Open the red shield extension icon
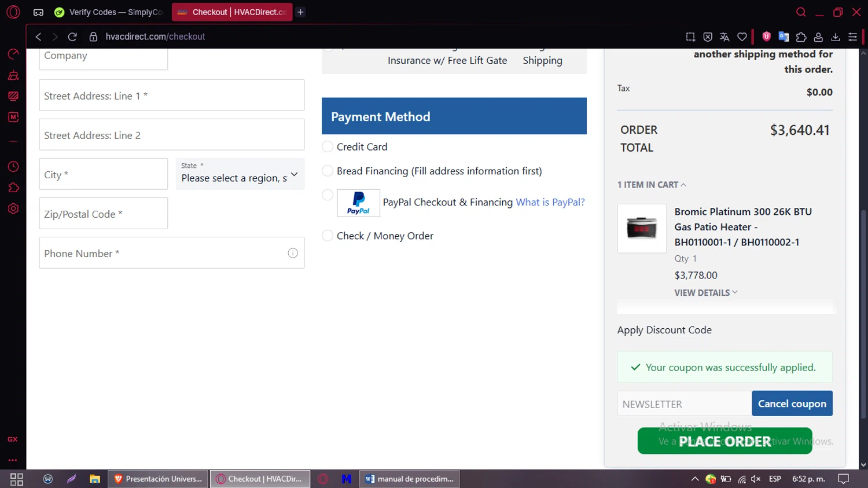868x488 pixels. pos(766,36)
